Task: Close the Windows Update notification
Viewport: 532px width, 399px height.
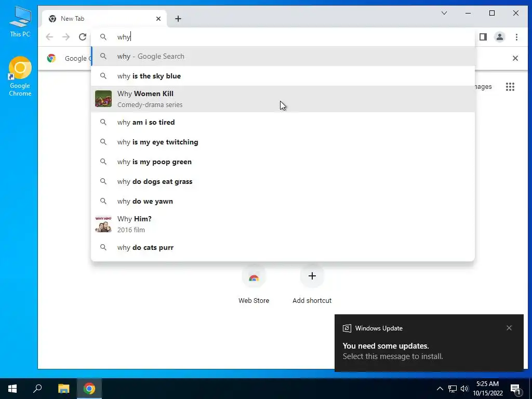Action: [509, 328]
